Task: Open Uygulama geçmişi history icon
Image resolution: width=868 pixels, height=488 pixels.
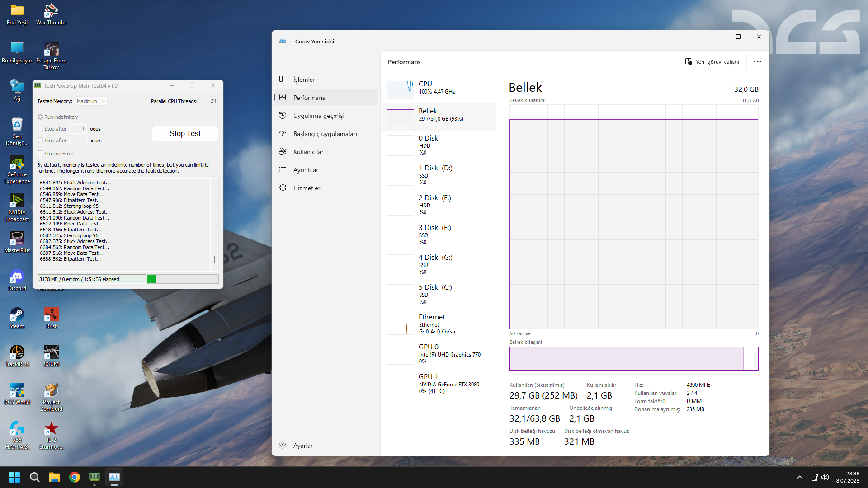Action: pyautogui.click(x=283, y=115)
